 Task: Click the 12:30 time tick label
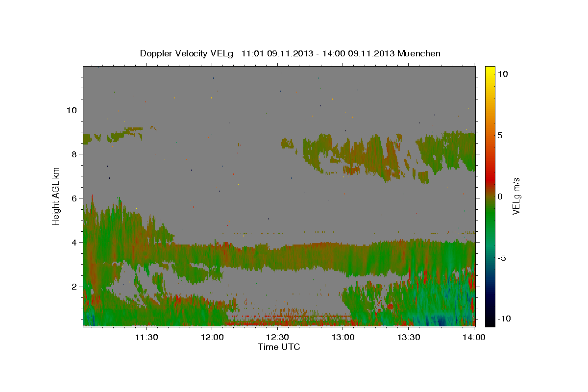coord(277,337)
